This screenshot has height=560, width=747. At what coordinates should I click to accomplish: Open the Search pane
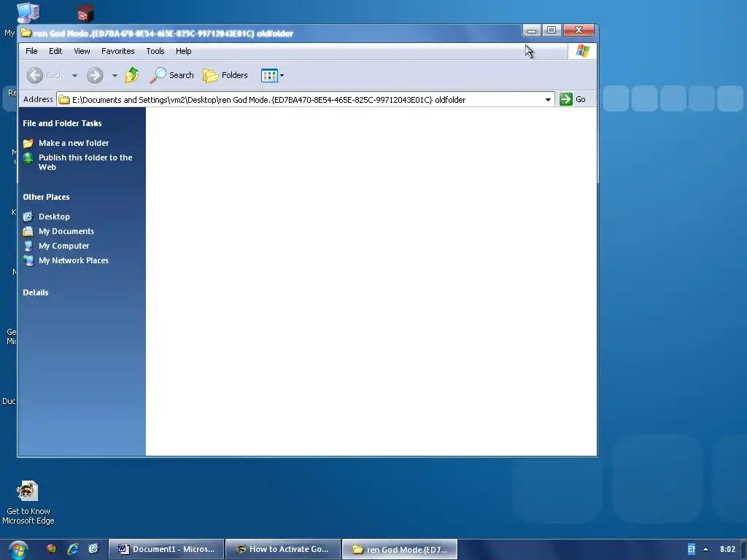(x=171, y=75)
